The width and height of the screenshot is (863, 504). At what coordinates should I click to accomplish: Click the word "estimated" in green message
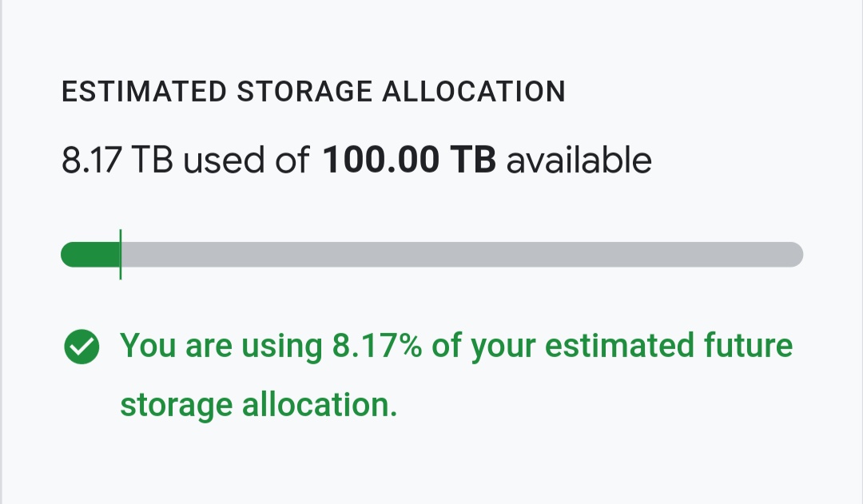tap(607, 347)
